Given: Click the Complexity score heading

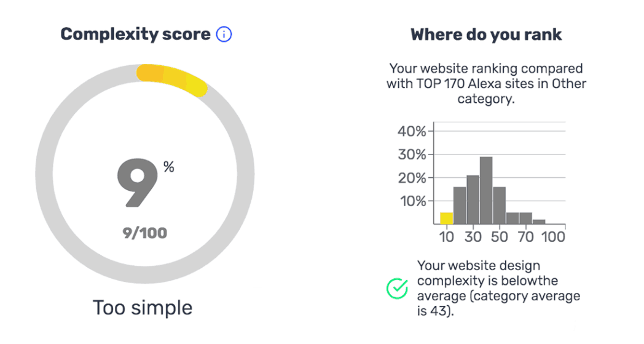Looking at the screenshot, I should [x=136, y=34].
